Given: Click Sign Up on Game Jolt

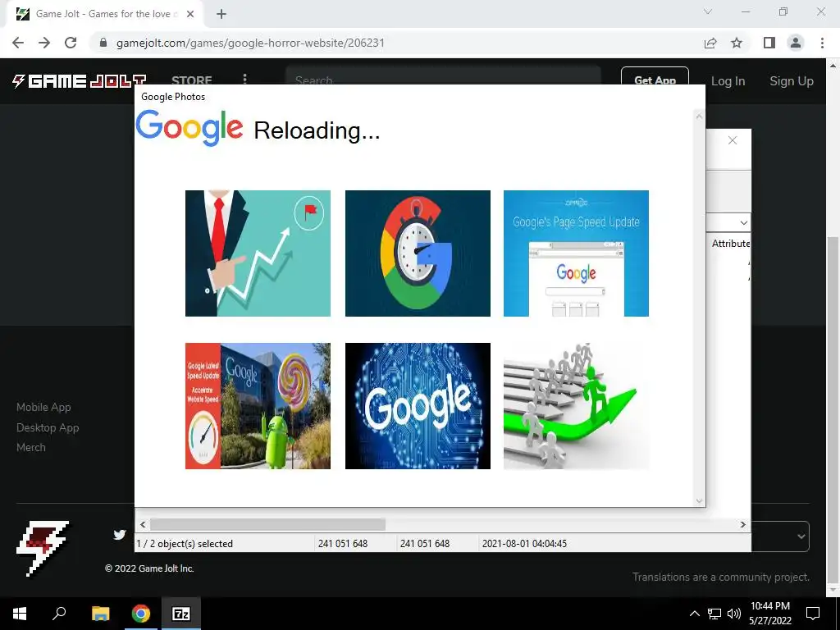Looking at the screenshot, I should click(792, 81).
